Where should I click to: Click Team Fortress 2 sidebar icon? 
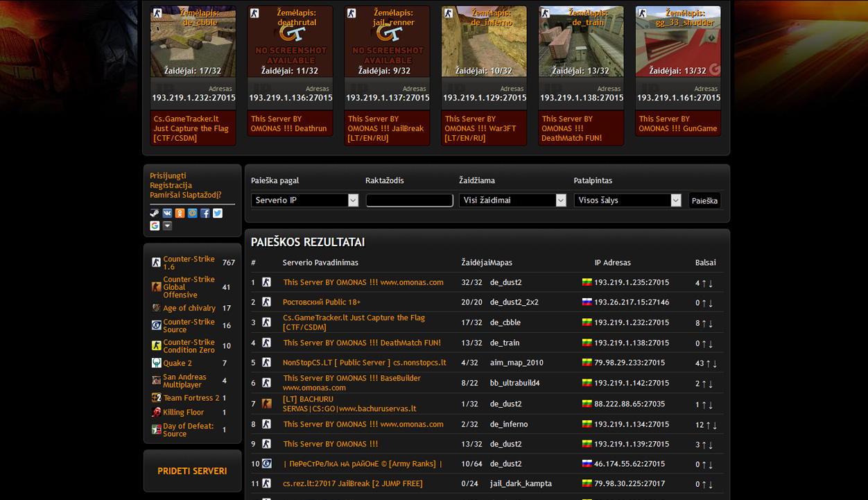156,398
